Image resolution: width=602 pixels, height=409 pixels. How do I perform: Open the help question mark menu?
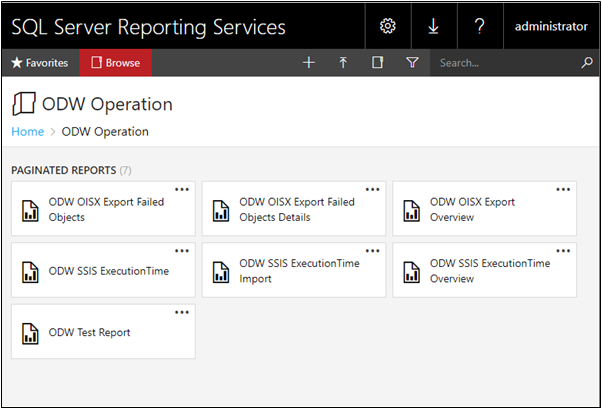point(480,26)
